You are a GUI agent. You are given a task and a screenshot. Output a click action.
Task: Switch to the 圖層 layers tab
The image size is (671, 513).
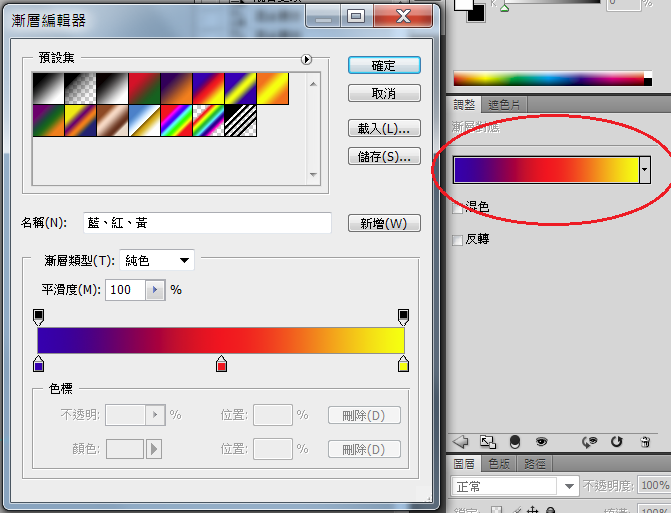click(464, 464)
